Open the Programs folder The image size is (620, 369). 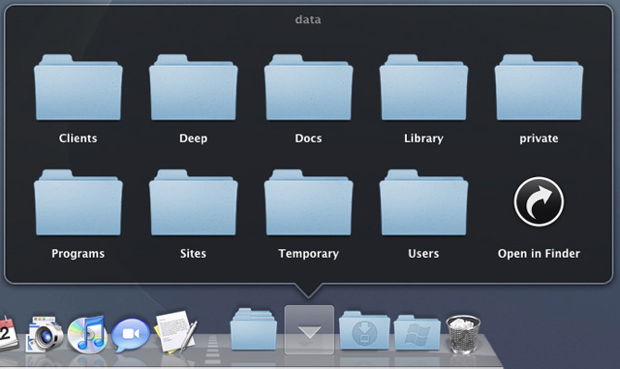click(78, 202)
